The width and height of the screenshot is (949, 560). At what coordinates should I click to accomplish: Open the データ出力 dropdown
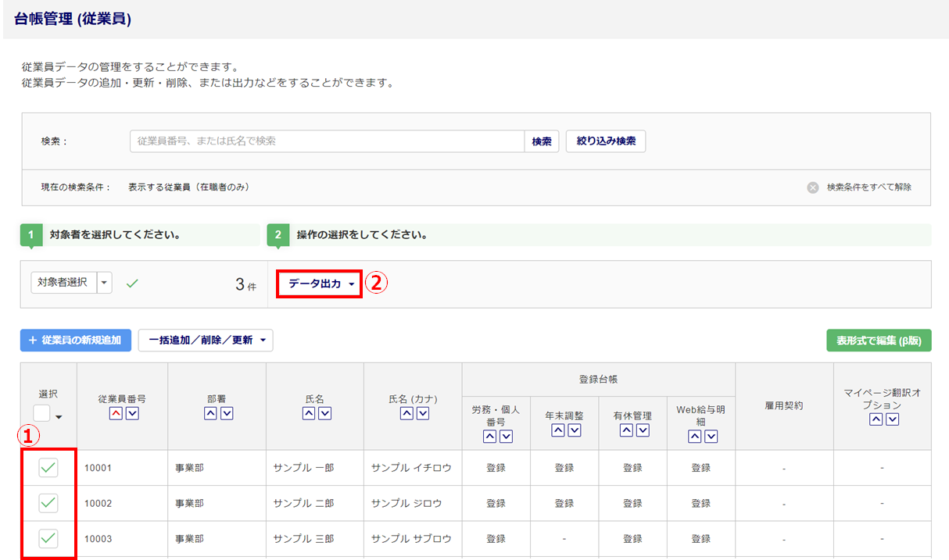pos(320,284)
